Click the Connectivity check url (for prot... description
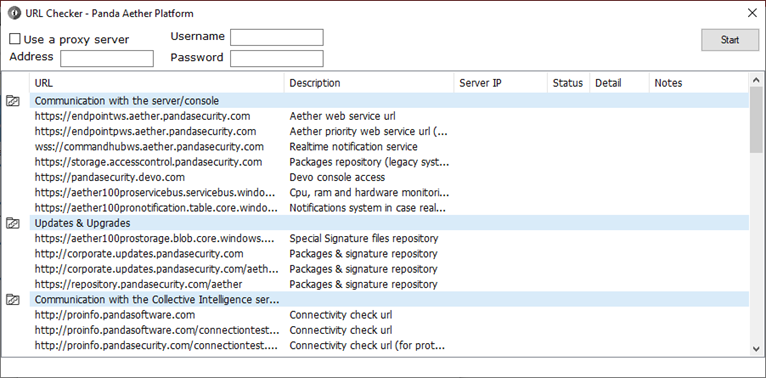Screen dimensions: 766x378 click(x=367, y=345)
